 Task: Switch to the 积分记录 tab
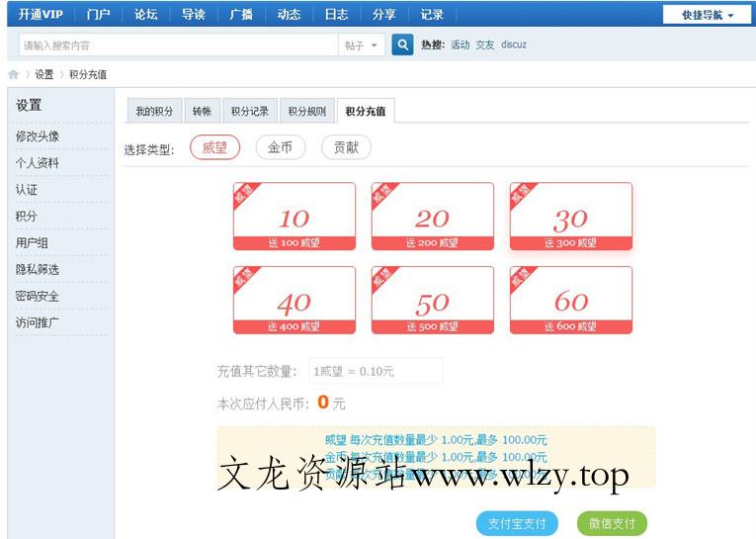coord(249,111)
